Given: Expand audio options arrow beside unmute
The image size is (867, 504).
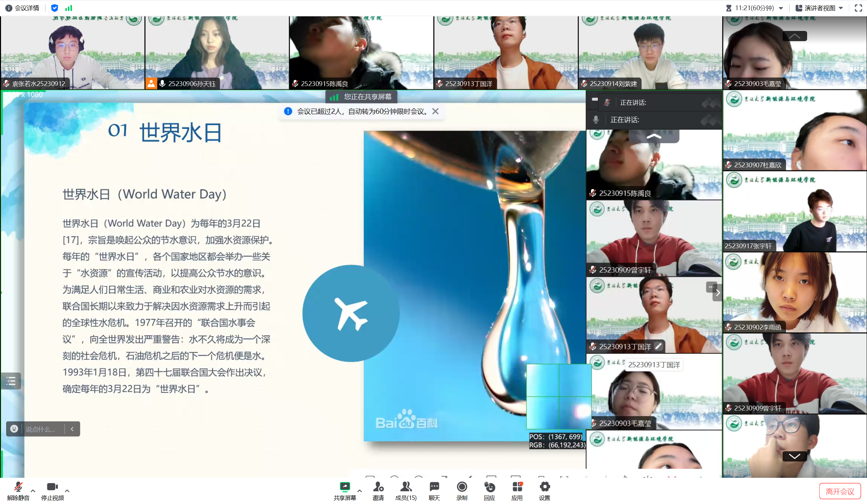Looking at the screenshot, I should click(33, 491).
